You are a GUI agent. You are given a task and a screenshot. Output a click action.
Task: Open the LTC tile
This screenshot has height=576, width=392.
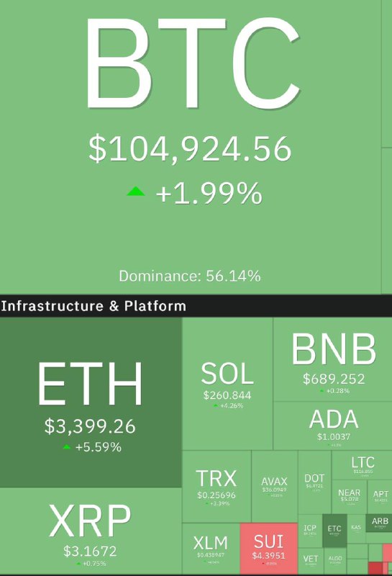[362, 464]
